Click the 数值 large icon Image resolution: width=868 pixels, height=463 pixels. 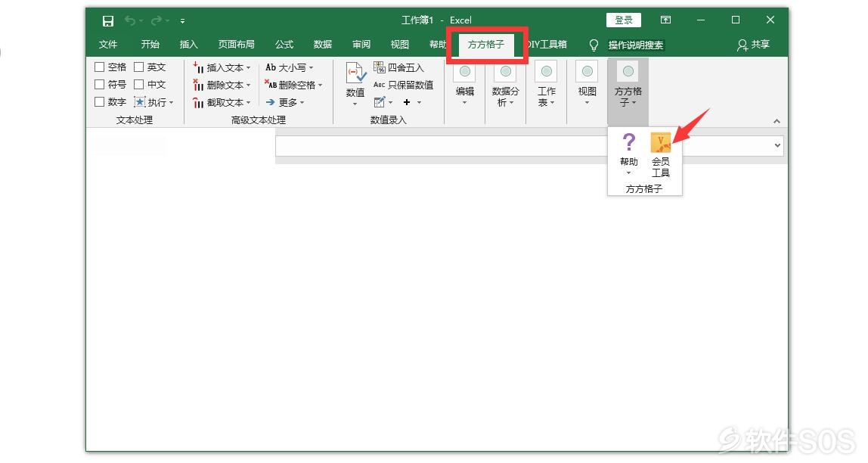pyautogui.click(x=355, y=73)
